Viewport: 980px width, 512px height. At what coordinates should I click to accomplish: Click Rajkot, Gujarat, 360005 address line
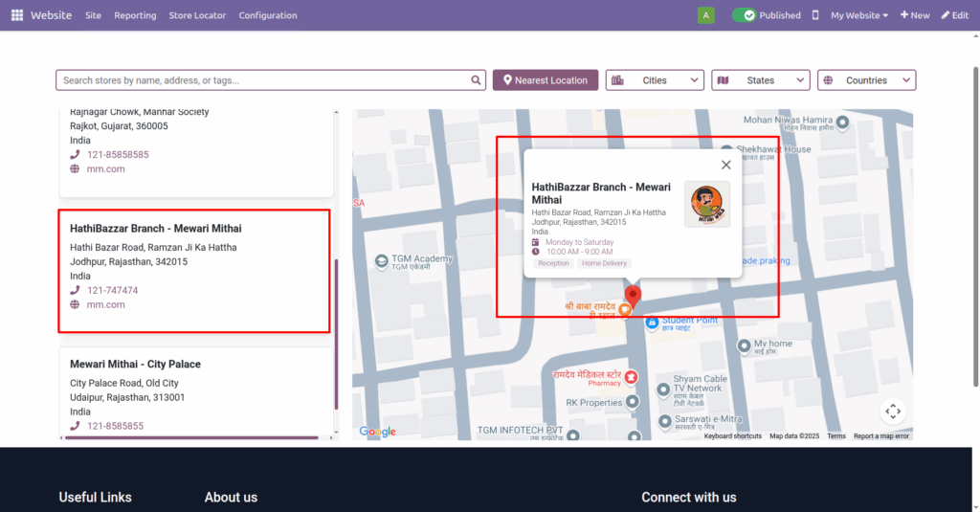(119, 125)
